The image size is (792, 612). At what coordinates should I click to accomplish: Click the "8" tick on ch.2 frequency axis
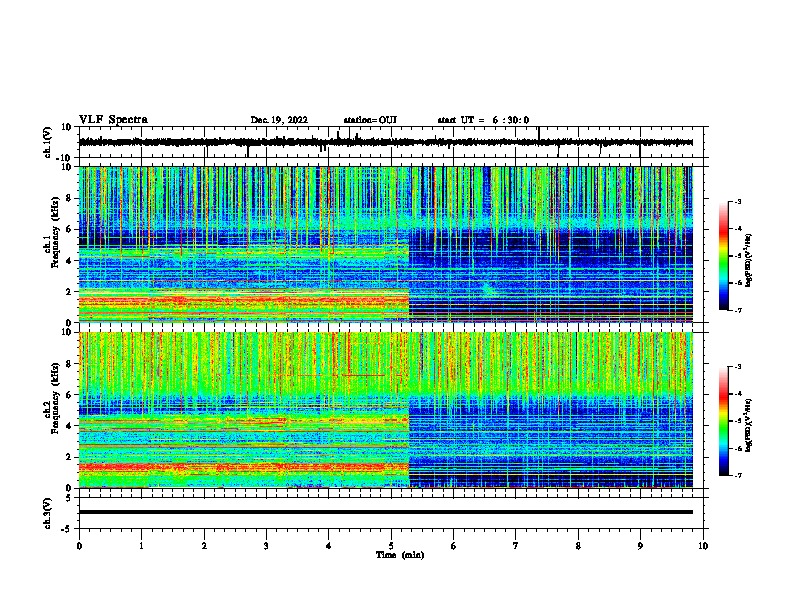point(70,364)
